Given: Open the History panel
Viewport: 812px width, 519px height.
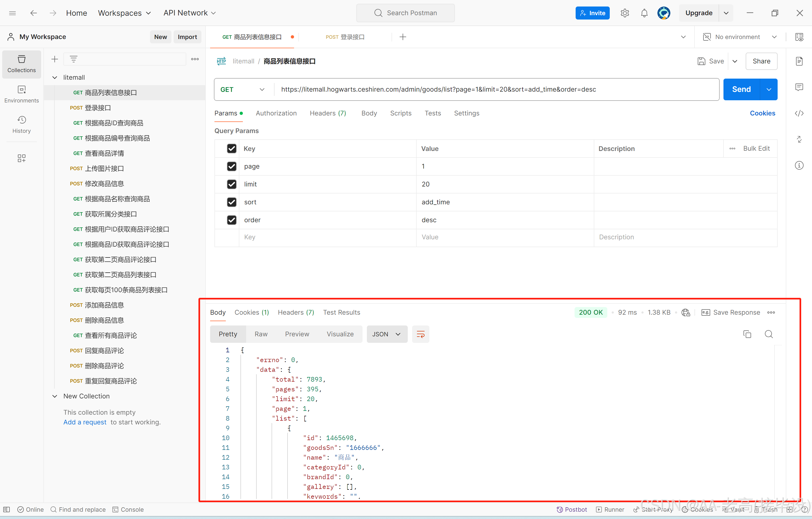Looking at the screenshot, I should tap(21, 124).
